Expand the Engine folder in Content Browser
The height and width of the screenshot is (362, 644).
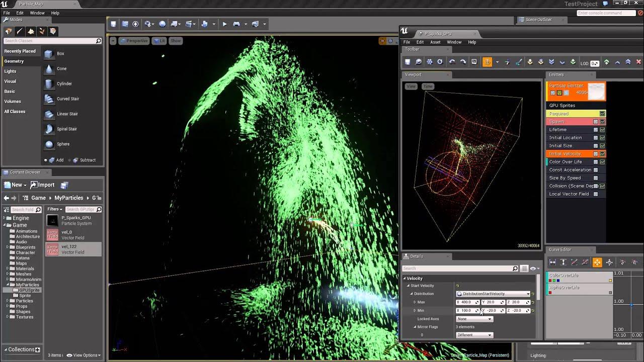[5, 218]
